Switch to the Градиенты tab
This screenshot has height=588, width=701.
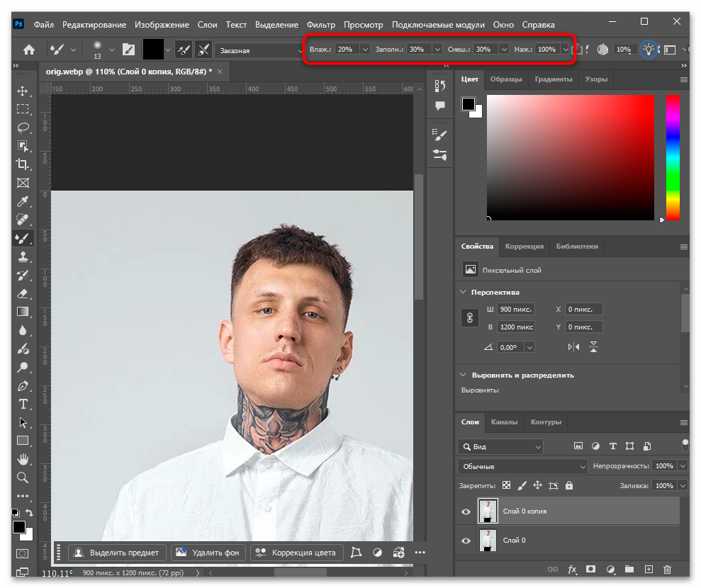point(554,79)
